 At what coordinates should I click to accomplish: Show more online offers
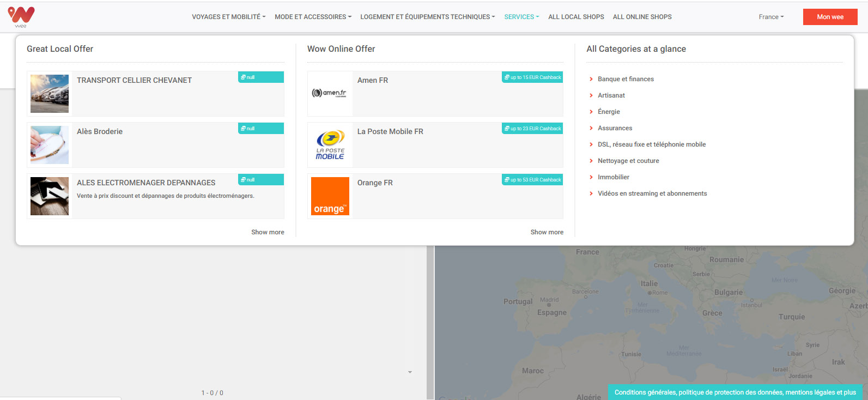point(547,232)
